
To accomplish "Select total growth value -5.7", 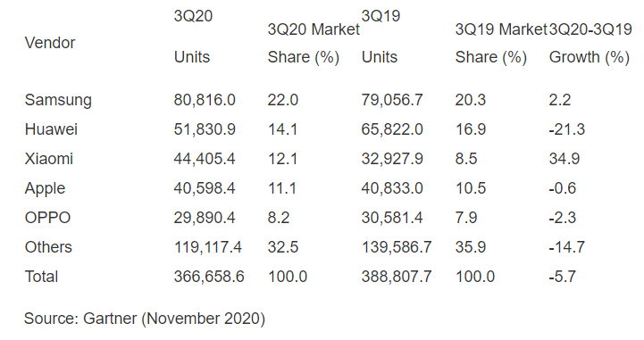I will [562, 277].
